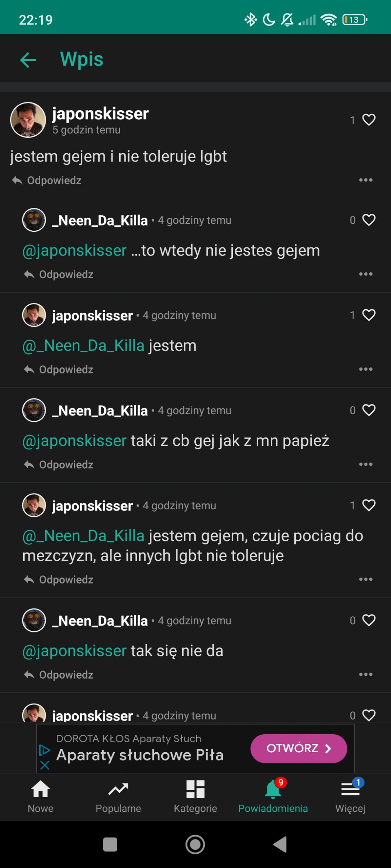The height and width of the screenshot is (868, 391).
Task: Expand options for the "jestem" reply
Action: 366,369
